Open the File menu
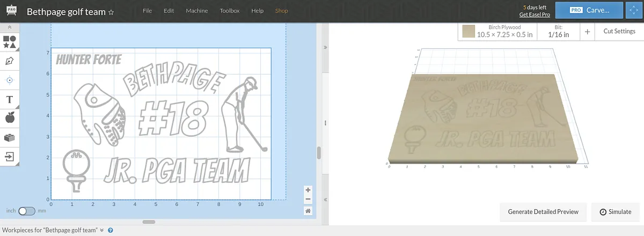The width and height of the screenshot is (644, 236). point(147,11)
